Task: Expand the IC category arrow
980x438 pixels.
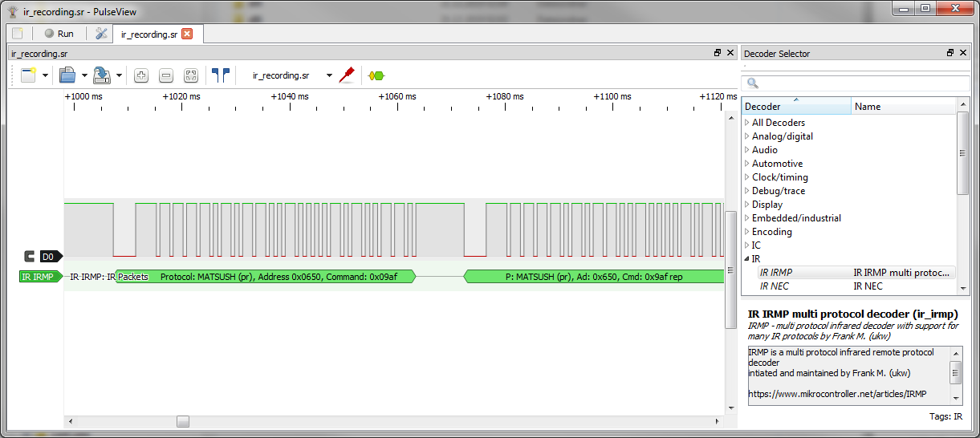Action: (x=747, y=245)
